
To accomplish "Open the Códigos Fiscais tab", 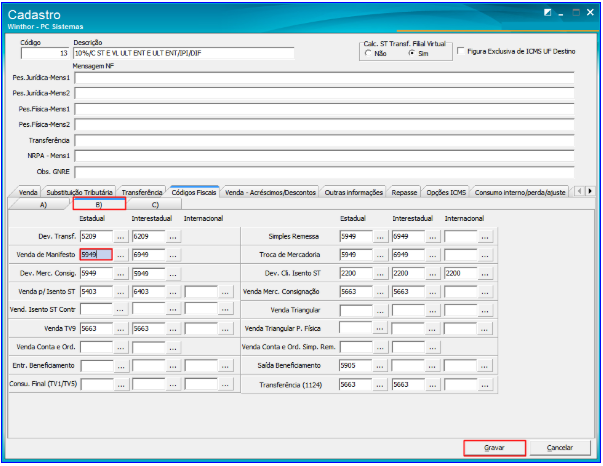I will (x=194, y=192).
